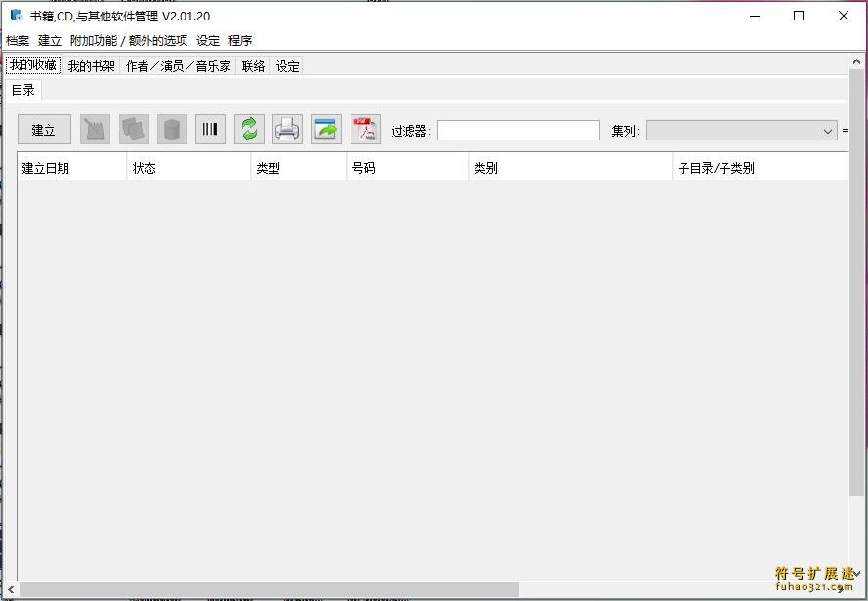868x601 pixels.
Task: Switch to the 我的书架 tab
Action: (92, 66)
